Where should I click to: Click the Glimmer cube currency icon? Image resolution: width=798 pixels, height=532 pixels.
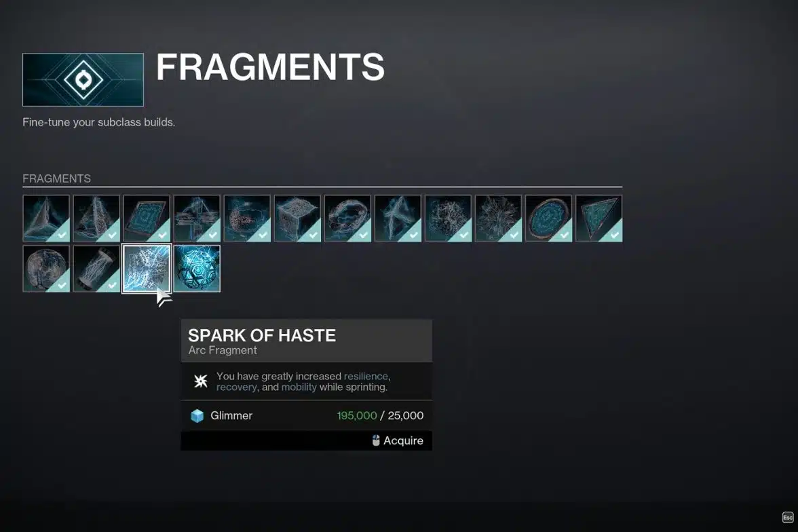click(197, 416)
